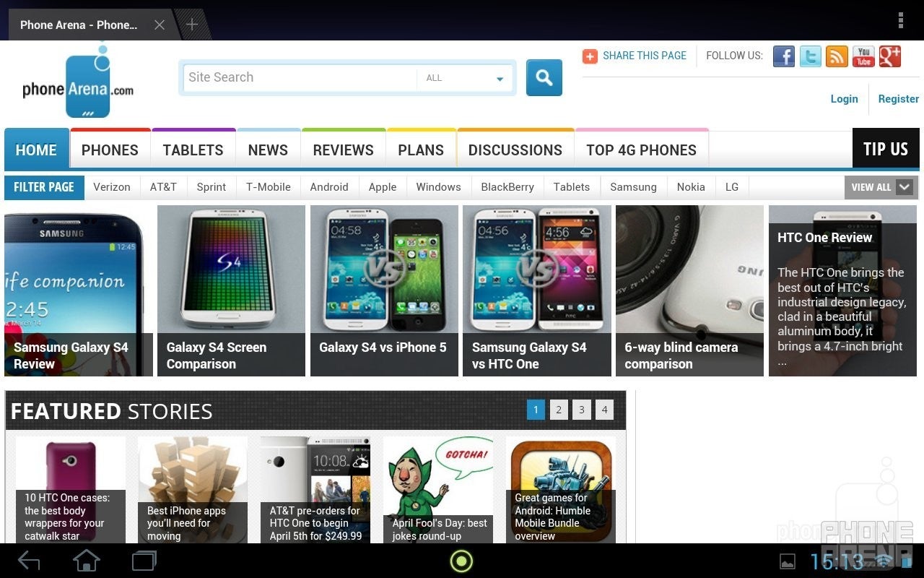
Task: Open the REVIEWS menu tab
Action: point(343,150)
